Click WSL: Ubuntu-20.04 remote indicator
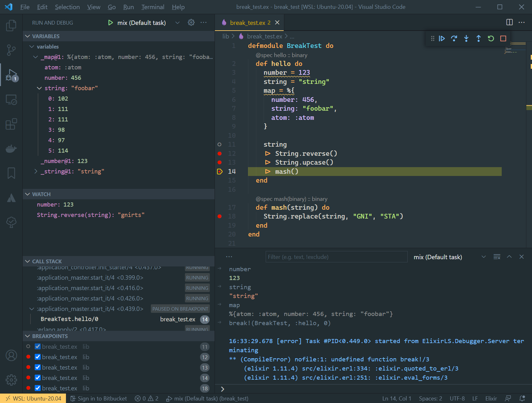The width and height of the screenshot is (532, 403). pyautogui.click(x=33, y=398)
